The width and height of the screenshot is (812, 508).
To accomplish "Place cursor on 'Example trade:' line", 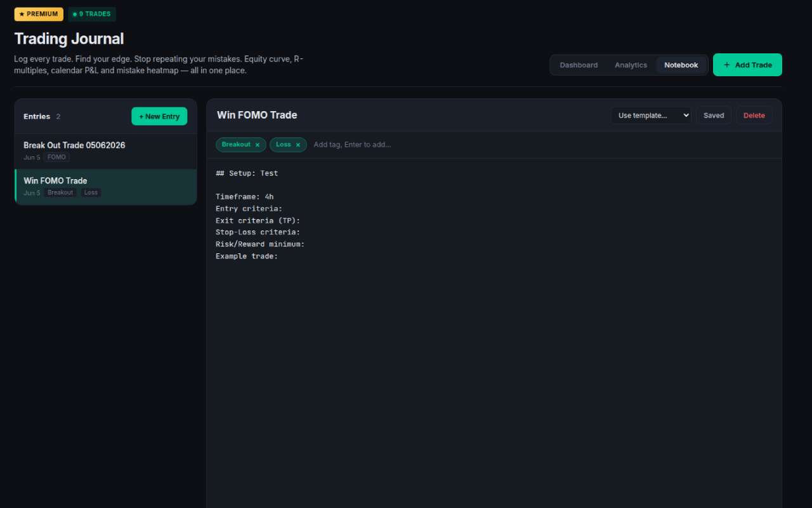I will [x=247, y=257].
